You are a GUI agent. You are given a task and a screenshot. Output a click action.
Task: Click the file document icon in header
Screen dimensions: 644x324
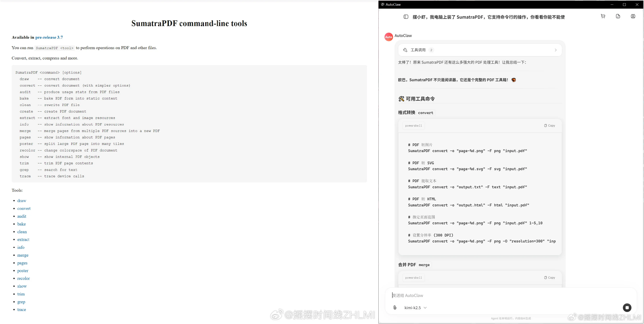point(618,16)
